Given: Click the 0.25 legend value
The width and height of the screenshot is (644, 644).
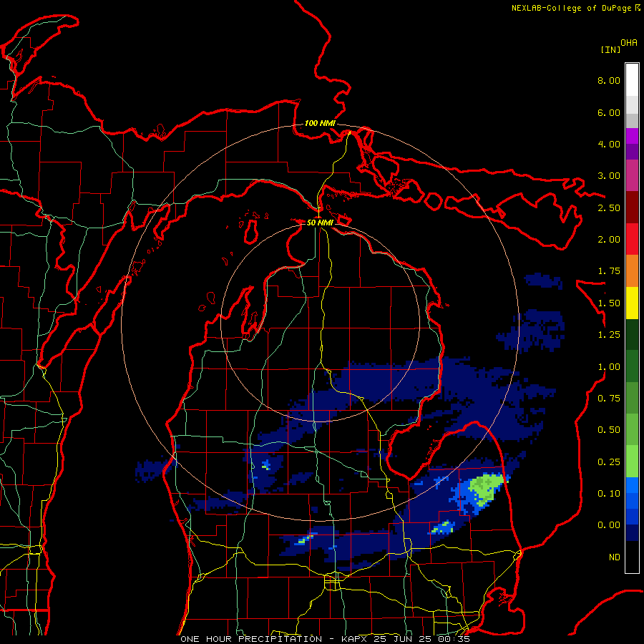Looking at the screenshot, I should [609, 462].
